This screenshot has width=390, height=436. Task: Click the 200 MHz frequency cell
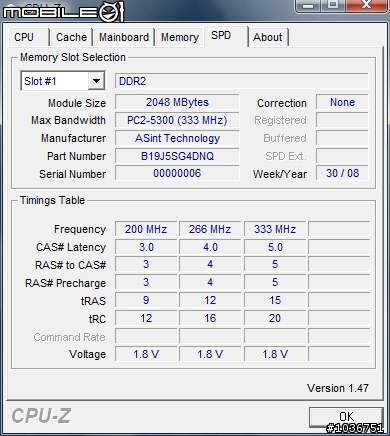tap(146, 229)
